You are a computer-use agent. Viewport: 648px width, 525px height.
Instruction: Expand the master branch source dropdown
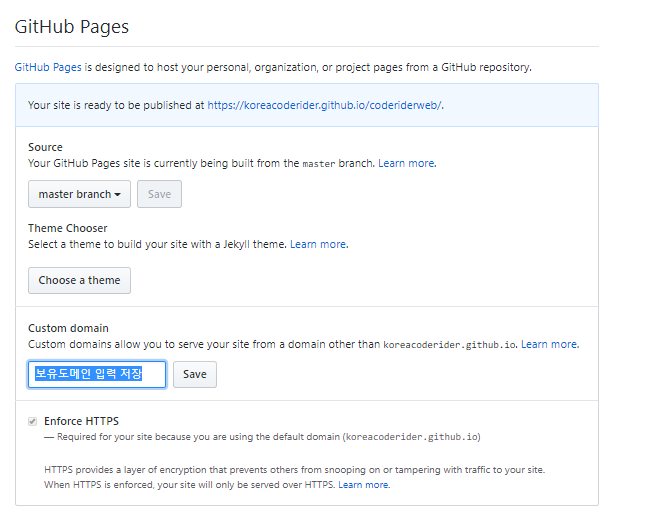pos(79,194)
